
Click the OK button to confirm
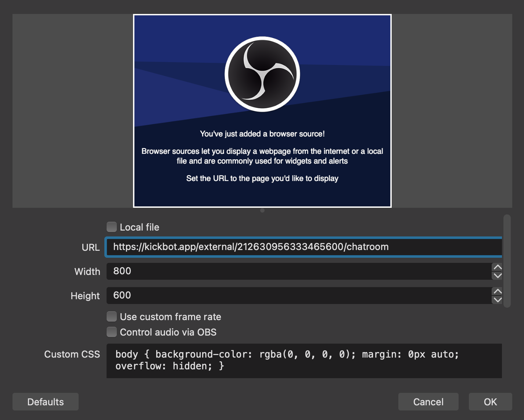pos(490,402)
